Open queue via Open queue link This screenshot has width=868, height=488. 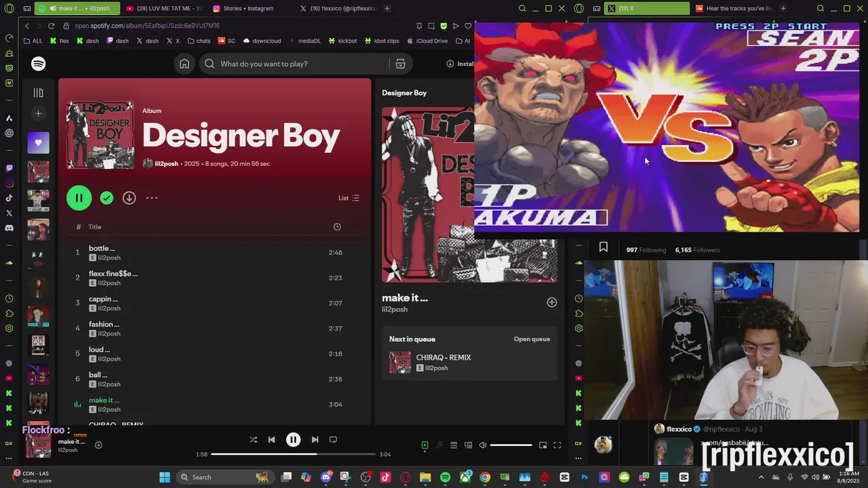(x=532, y=339)
